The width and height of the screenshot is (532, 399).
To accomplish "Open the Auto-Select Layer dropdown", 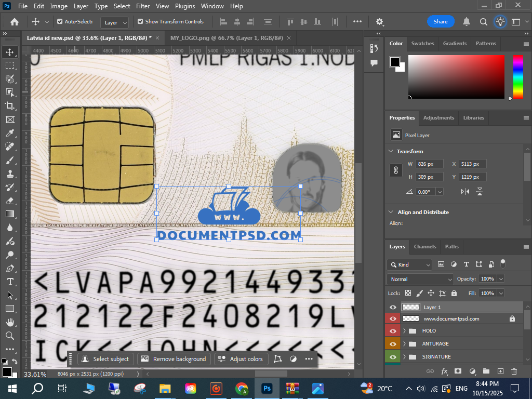I will 115,22.
